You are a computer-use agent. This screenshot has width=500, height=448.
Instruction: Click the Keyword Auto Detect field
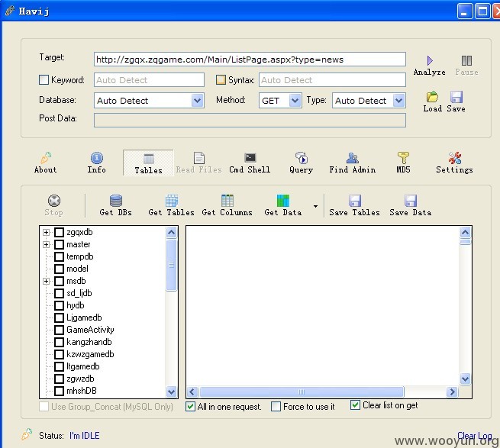tap(149, 79)
